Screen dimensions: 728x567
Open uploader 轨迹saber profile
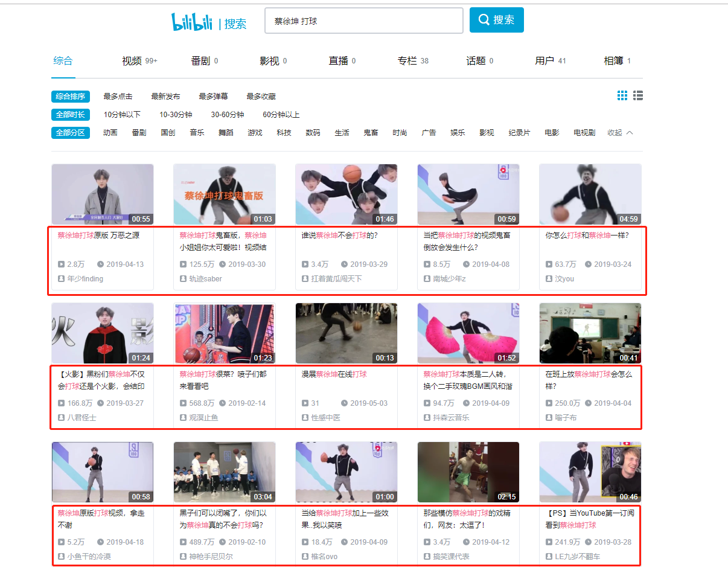coord(205,279)
